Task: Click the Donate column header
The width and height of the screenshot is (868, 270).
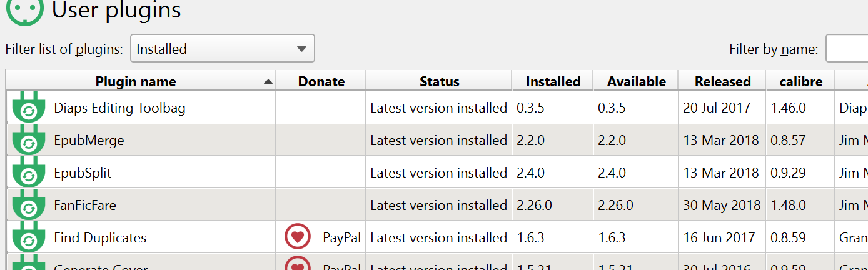Action: point(321,81)
